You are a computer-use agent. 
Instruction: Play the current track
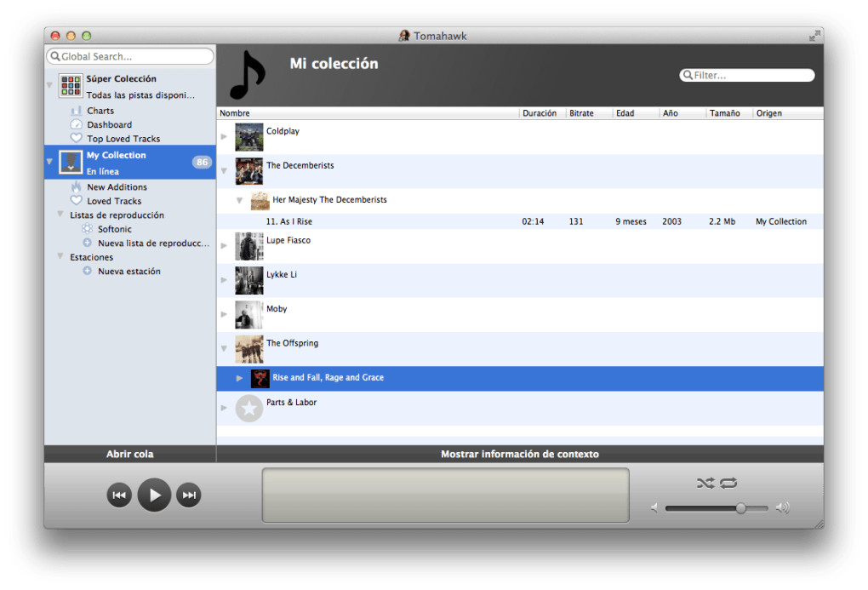pyautogui.click(x=154, y=495)
